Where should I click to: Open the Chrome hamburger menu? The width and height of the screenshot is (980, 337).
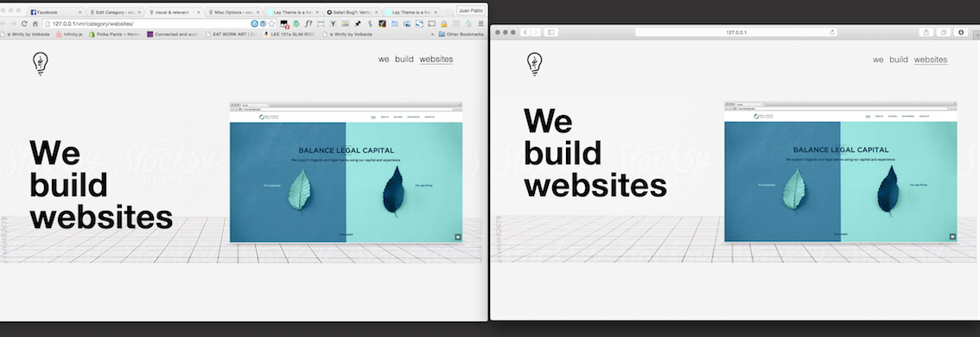480,23
